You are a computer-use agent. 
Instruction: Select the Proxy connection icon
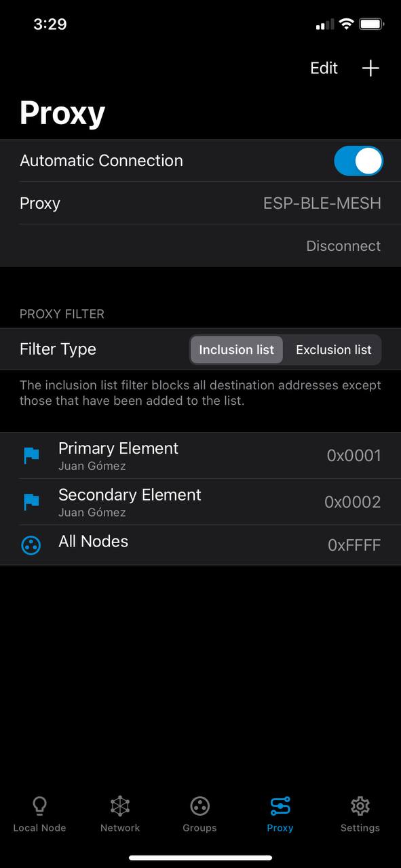pyautogui.click(x=280, y=806)
